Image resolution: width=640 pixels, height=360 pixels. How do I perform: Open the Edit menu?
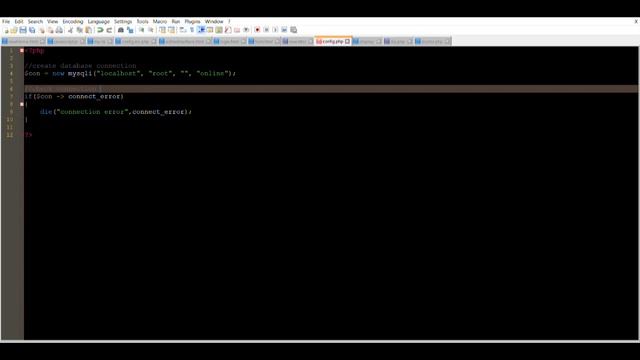click(19, 21)
